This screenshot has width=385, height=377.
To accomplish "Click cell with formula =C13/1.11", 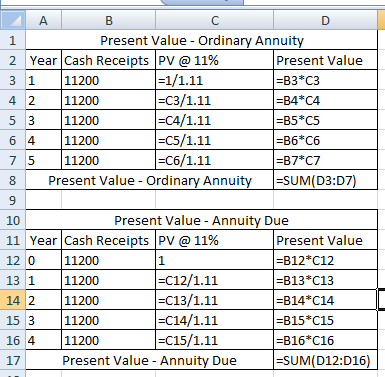I will tap(215, 300).
